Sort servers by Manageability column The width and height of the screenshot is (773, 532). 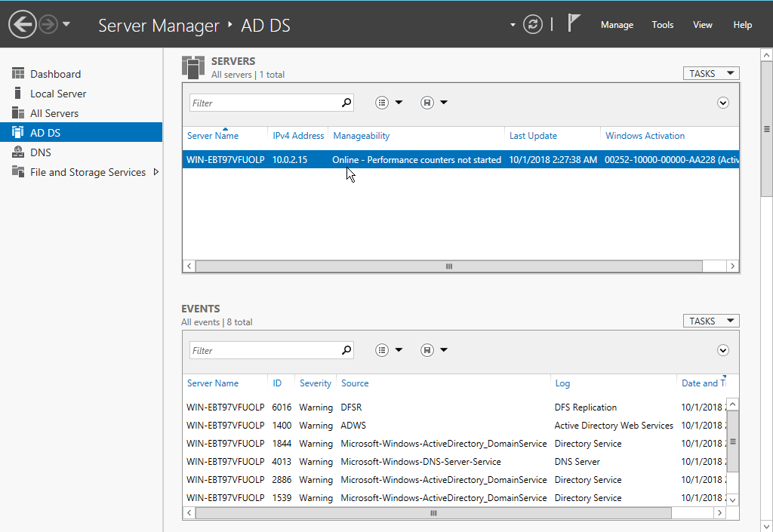tap(362, 136)
